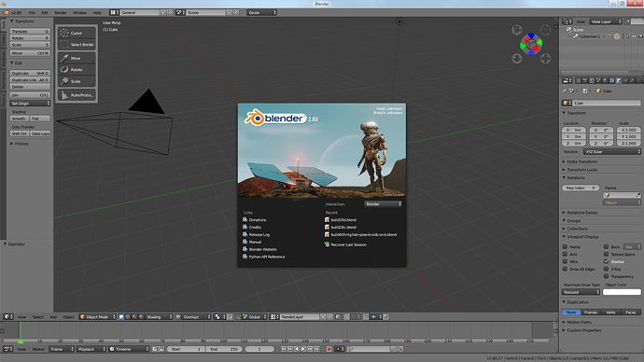Viewport: 644px width, 362px height.
Task: Activate the Rotate tool in toolbar
Action: (77, 70)
